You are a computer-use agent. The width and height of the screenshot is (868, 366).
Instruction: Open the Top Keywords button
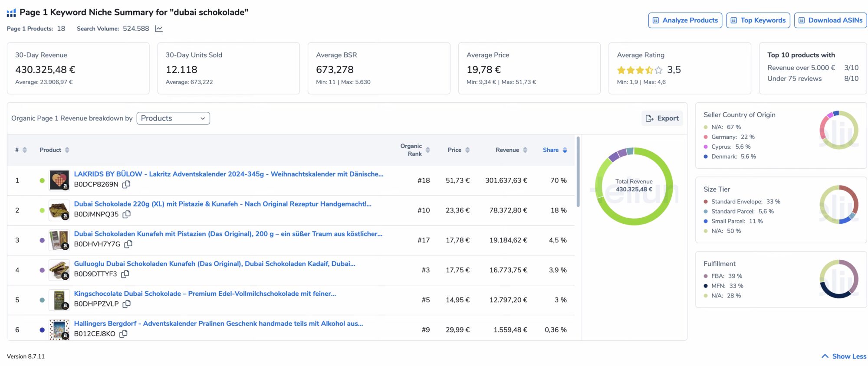point(758,20)
